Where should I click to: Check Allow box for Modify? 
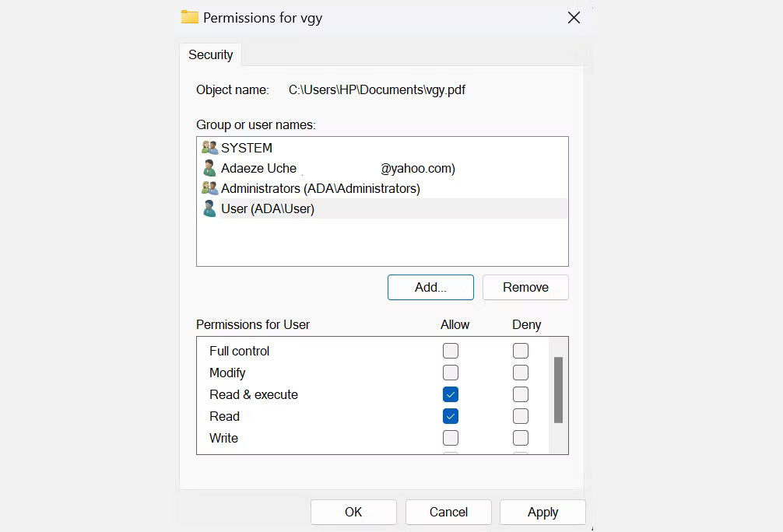click(451, 373)
